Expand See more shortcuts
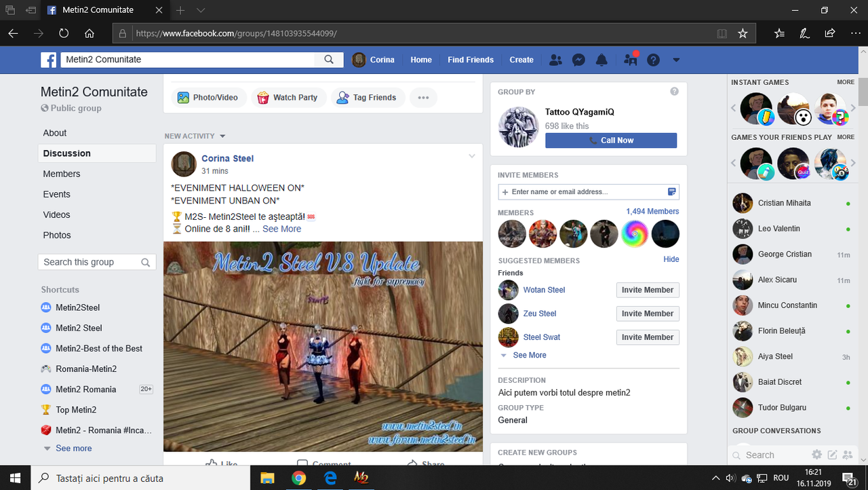The width and height of the screenshot is (868, 490). (73, 448)
